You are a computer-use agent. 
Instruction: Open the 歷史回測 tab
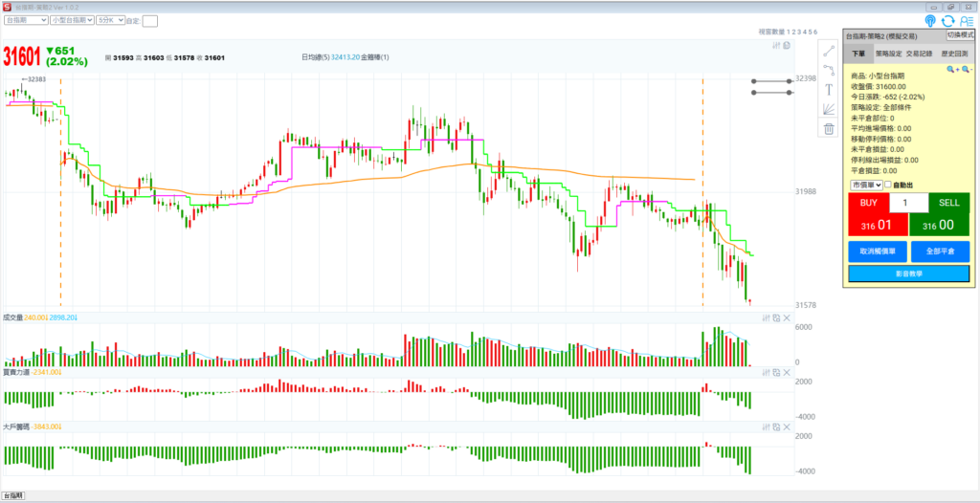point(954,54)
